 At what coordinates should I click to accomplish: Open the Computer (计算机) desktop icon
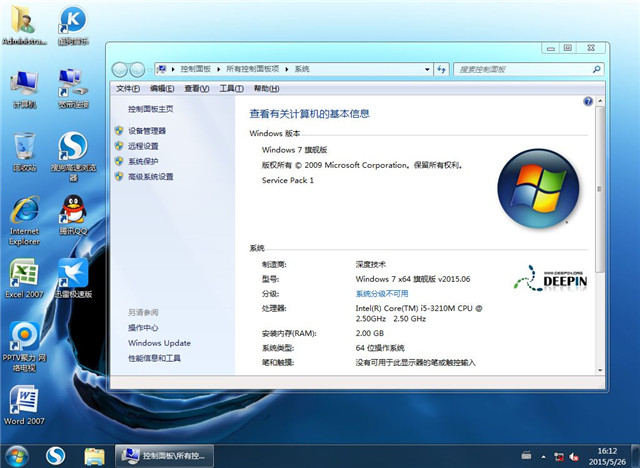pos(24,89)
